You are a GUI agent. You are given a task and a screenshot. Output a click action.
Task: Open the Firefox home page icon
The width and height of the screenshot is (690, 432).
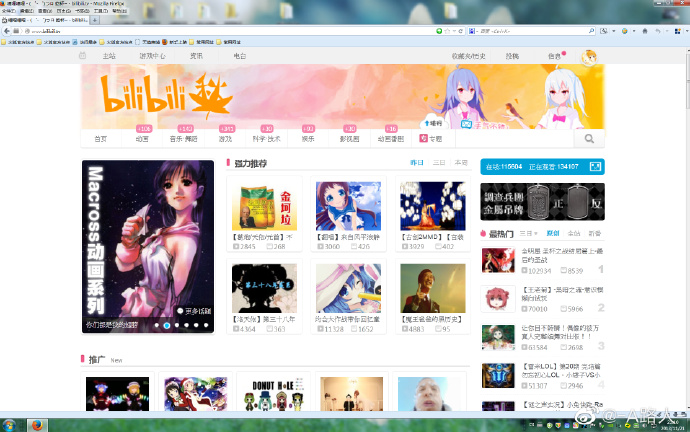[x=645, y=31]
